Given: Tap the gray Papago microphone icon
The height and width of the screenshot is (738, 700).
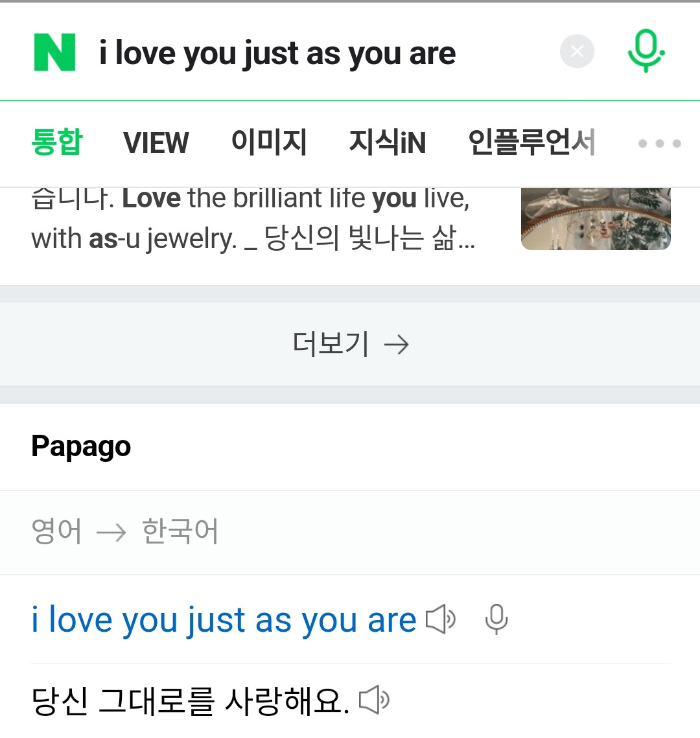Looking at the screenshot, I should 496,620.
